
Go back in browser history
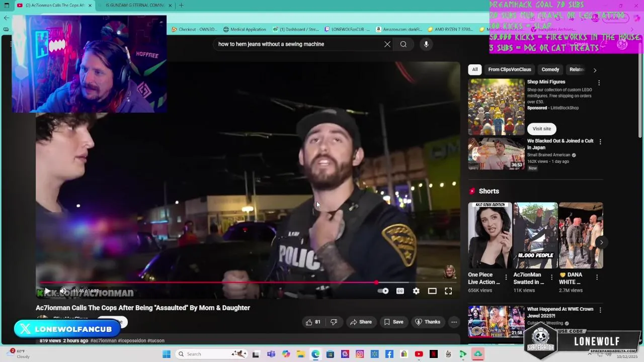tap(7, 18)
